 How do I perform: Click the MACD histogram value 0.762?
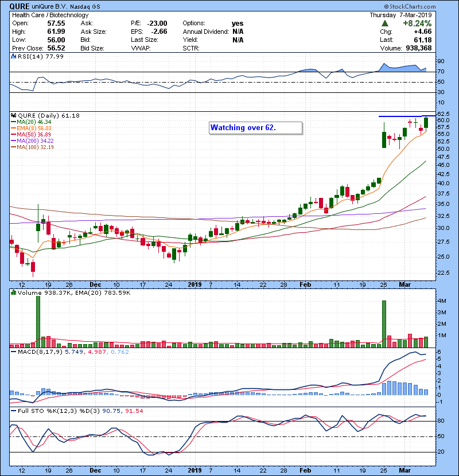120,352
